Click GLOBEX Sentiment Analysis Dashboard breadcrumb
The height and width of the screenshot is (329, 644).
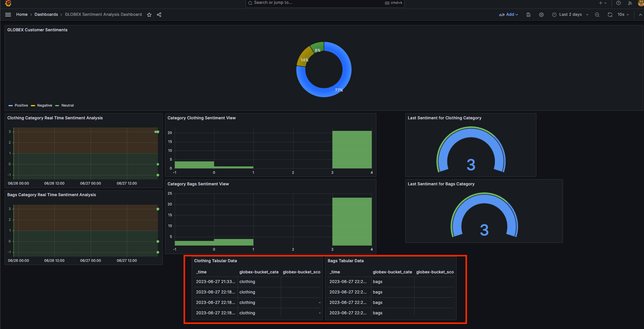[x=103, y=15]
